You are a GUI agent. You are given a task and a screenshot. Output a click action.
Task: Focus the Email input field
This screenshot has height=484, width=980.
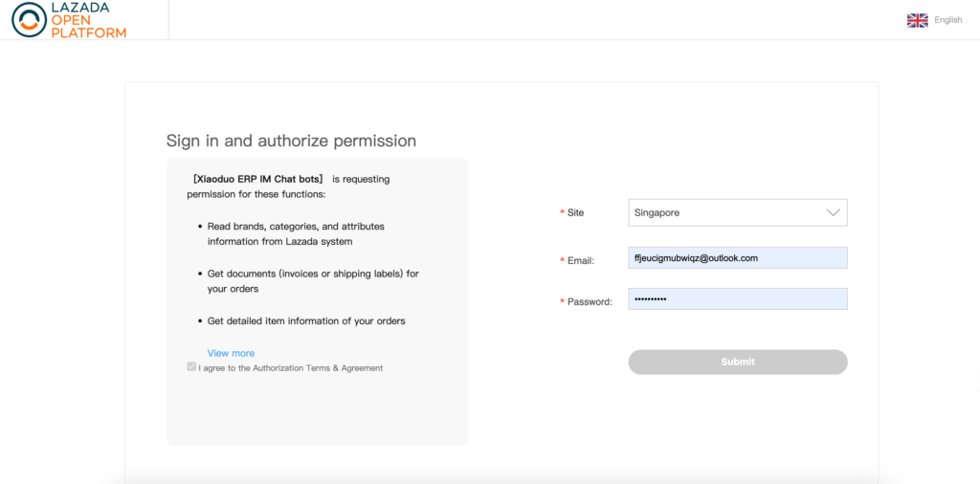point(738,258)
